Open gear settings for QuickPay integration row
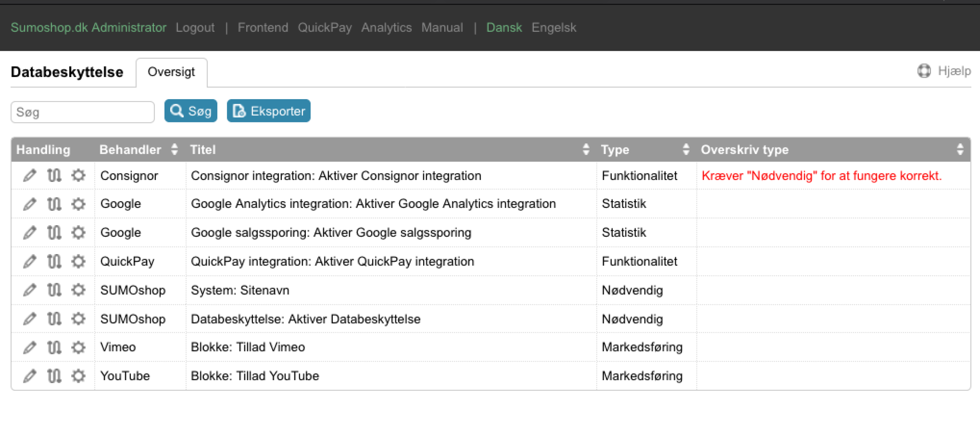Screen dimensions: 980x436 (78, 262)
